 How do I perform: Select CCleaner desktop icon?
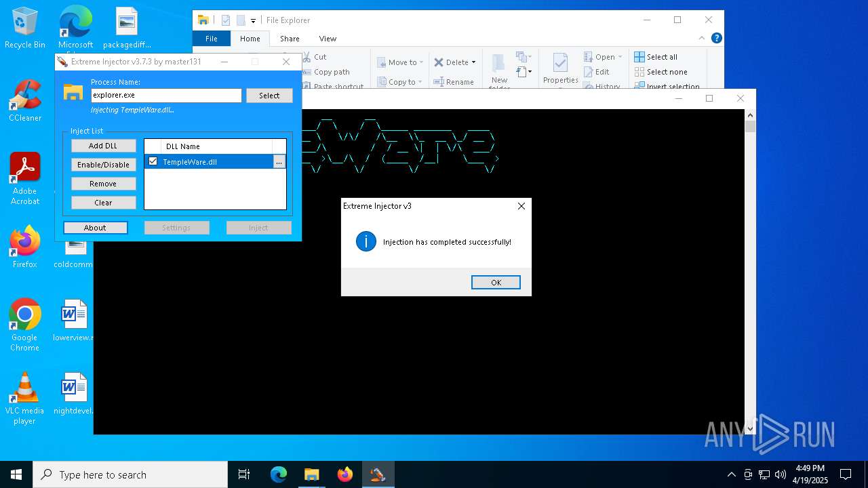[25, 101]
